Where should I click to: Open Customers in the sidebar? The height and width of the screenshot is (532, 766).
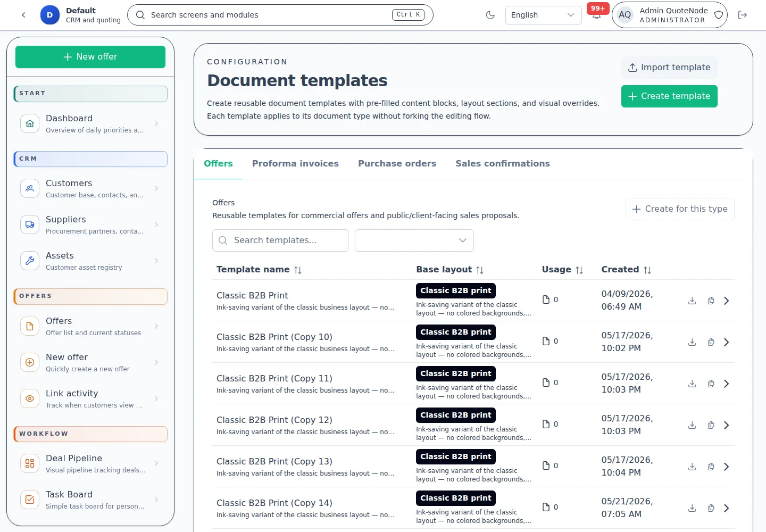click(90, 188)
